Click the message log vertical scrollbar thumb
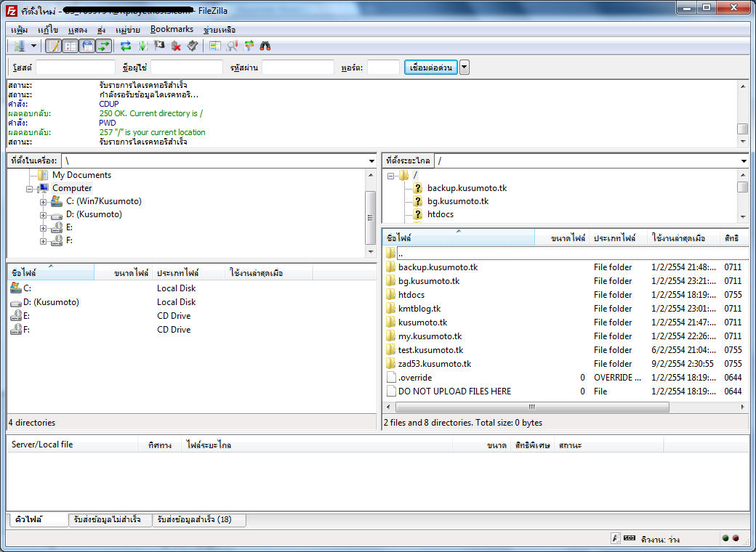This screenshot has width=756, height=552. [x=742, y=129]
